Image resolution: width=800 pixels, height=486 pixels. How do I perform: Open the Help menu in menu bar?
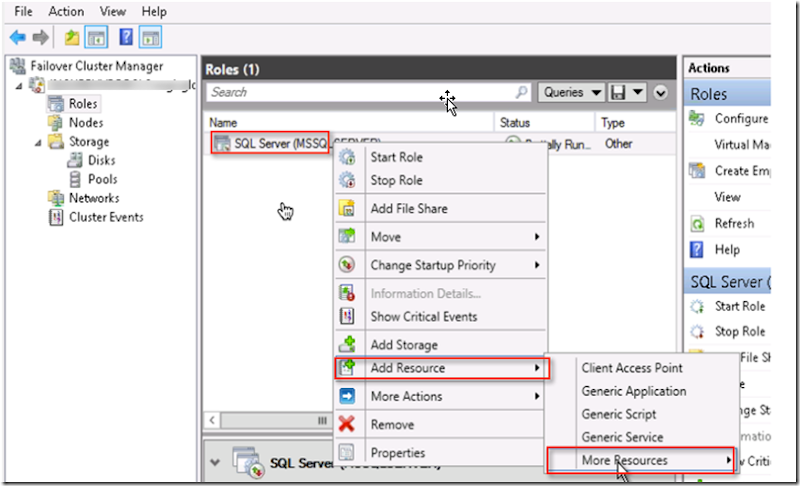154,11
